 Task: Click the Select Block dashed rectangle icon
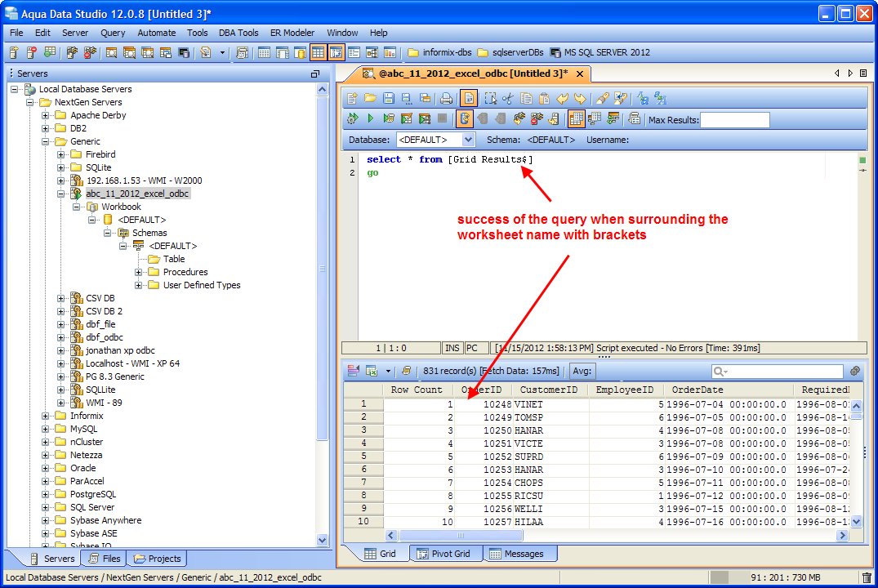click(491, 99)
